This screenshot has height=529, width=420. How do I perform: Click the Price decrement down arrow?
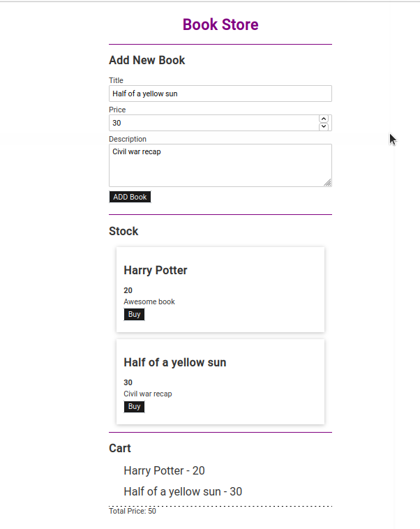[324, 126]
